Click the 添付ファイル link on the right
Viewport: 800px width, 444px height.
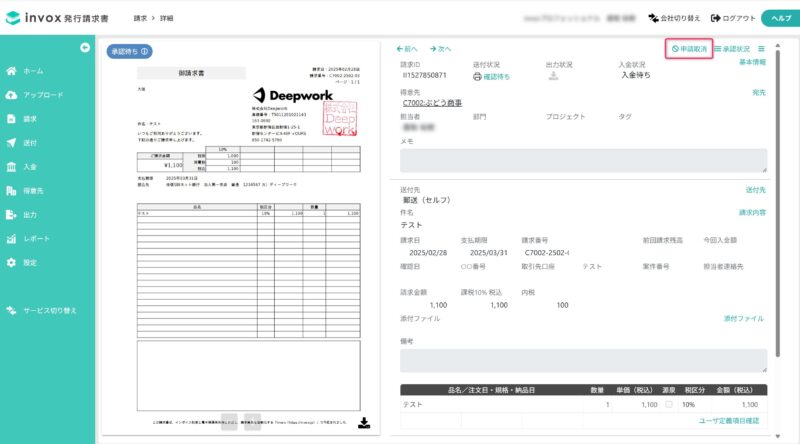click(x=743, y=318)
